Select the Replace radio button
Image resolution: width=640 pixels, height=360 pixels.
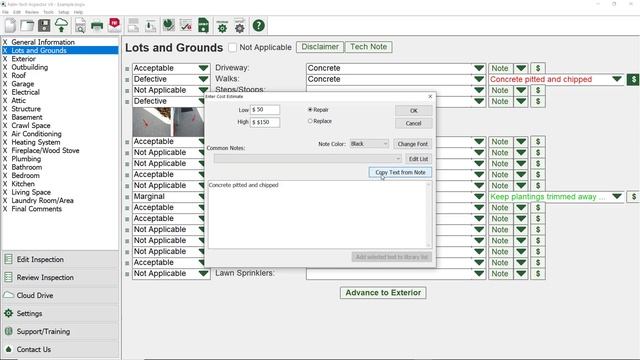(310, 121)
